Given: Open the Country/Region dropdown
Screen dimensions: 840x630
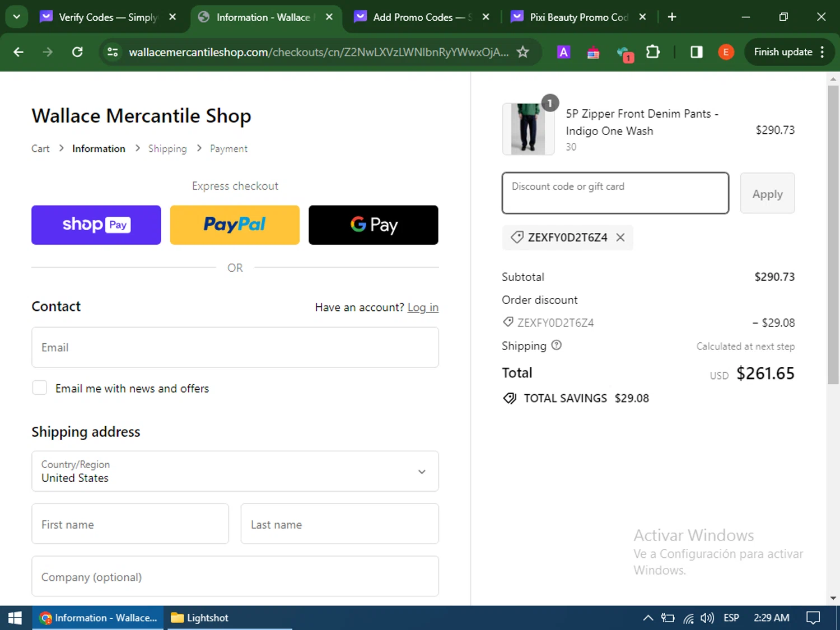Looking at the screenshot, I should (x=235, y=471).
